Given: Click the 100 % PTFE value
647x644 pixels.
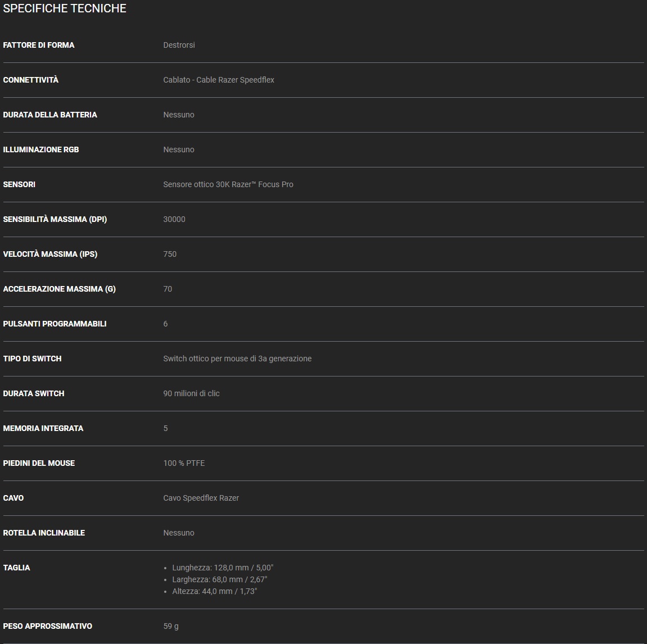Looking at the screenshot, I should point(184,463).
